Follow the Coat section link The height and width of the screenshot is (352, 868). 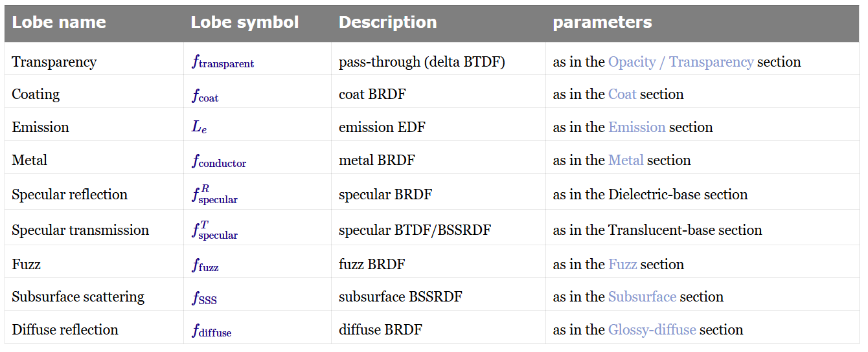tap(622, 94)
